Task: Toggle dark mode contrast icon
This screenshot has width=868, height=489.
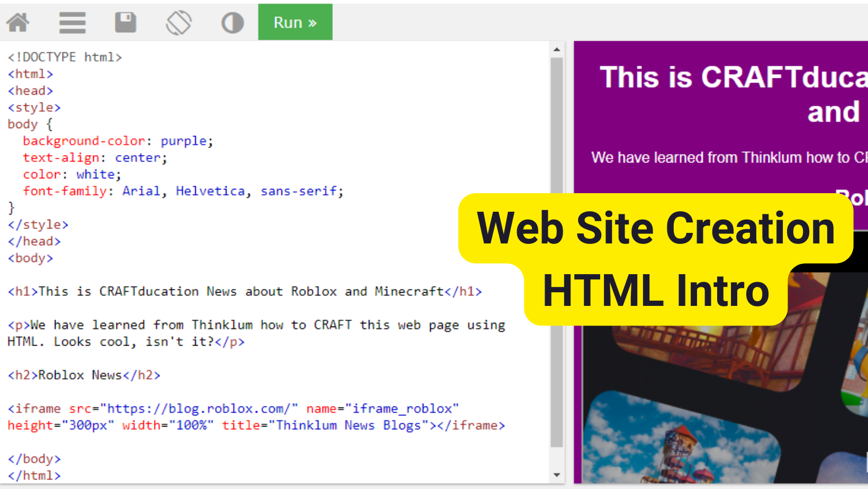Action: (x=232, y=23)
